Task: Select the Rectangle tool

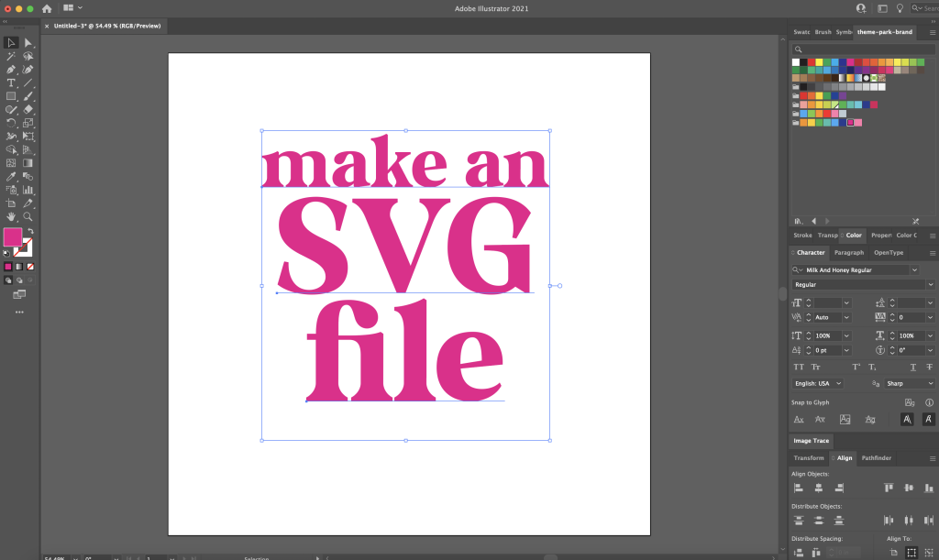Action: tap(11, 96)
